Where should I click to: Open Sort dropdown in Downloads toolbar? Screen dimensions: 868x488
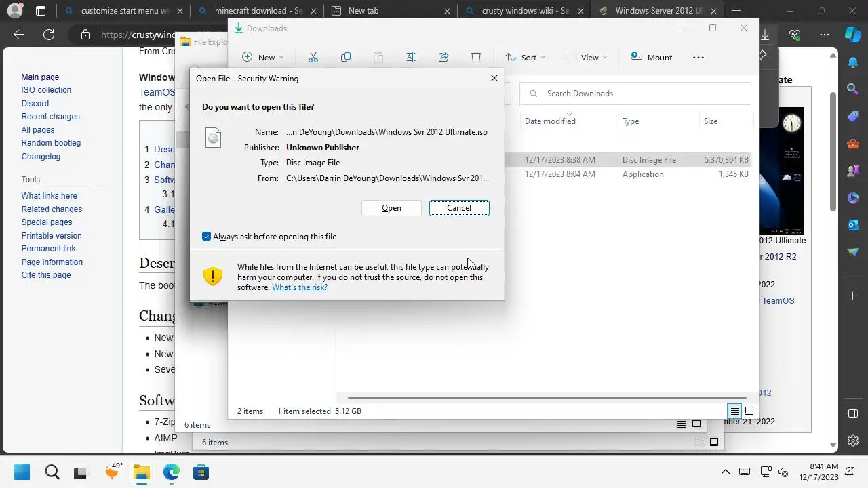tap(525, 58)
